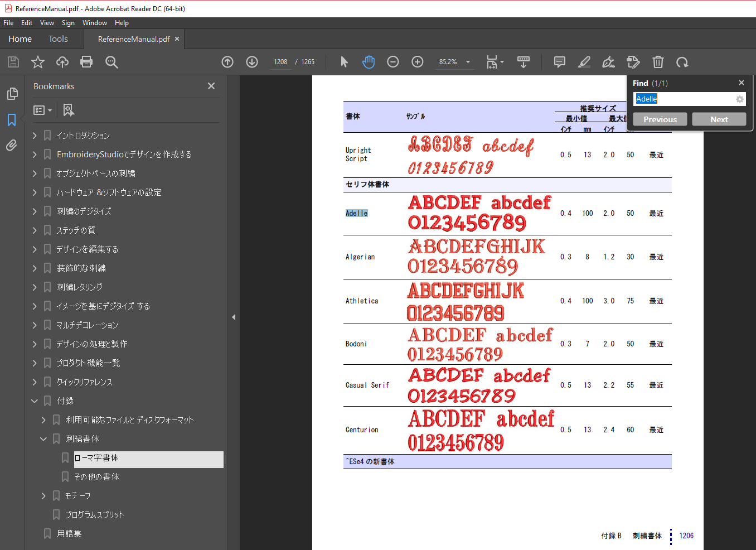
Task: Select the Highlight text tool
Action: pyautogui.click(x=584, y=62)
